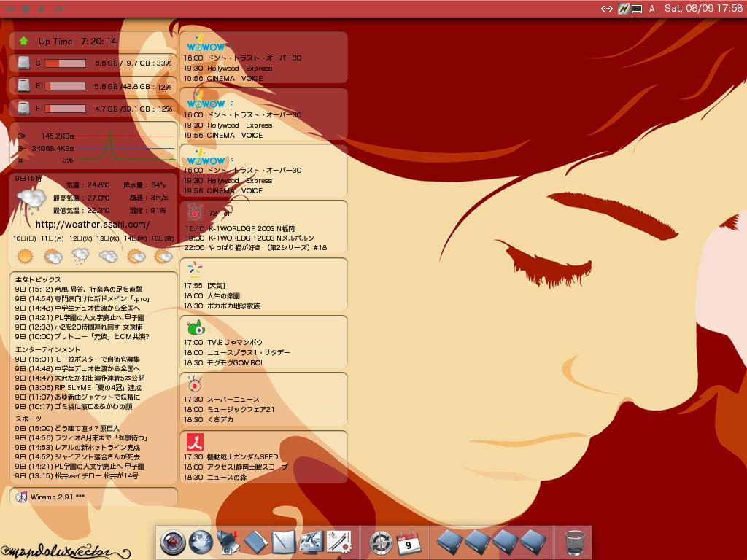Open the samurai sword settings dock icon
Viewport: 747px width, 560px height.
pos(339,542)
